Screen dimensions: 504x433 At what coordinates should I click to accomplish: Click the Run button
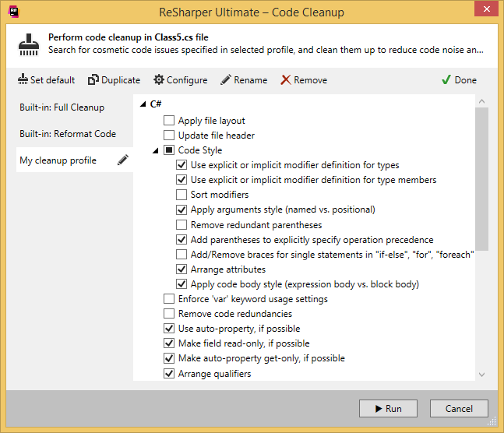pyautogui.click(x=388, y=409)
